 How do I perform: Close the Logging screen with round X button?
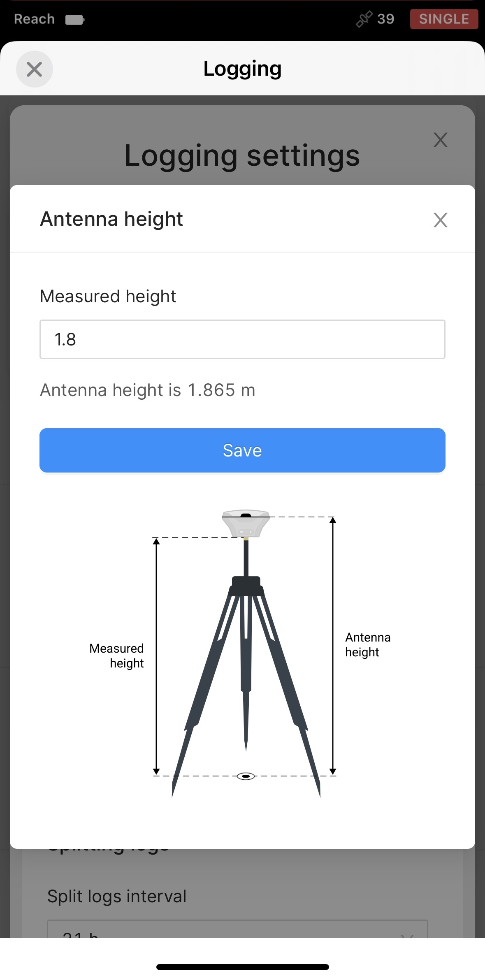[34, 69]
